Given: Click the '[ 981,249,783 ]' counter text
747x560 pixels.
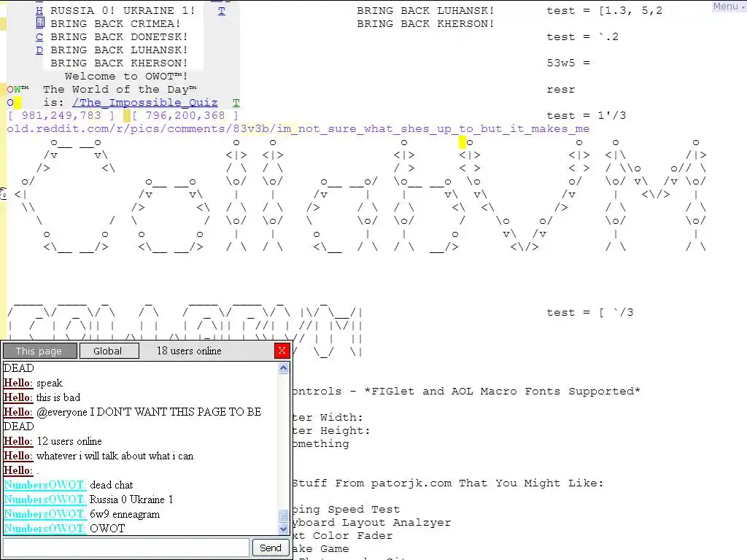Looking at the screenshot, I should click(x=61, y=115).
